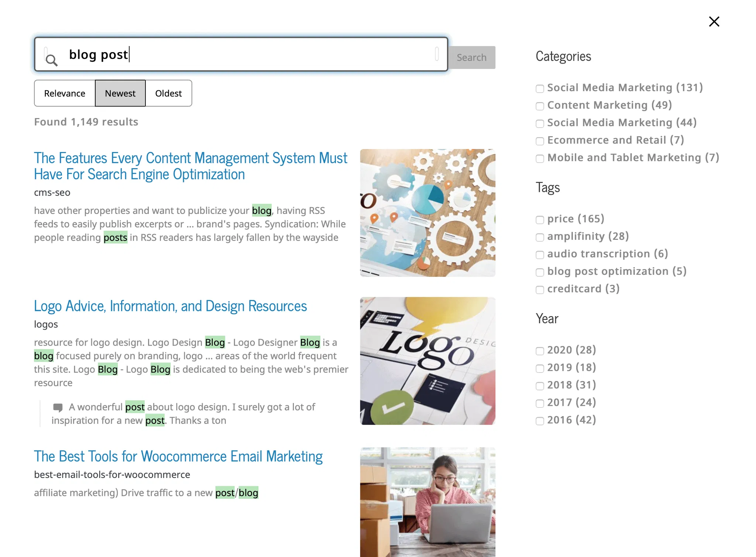The image size is (756, 557).
Task: Select the Newest sort tab
Action: coord(120,93)
